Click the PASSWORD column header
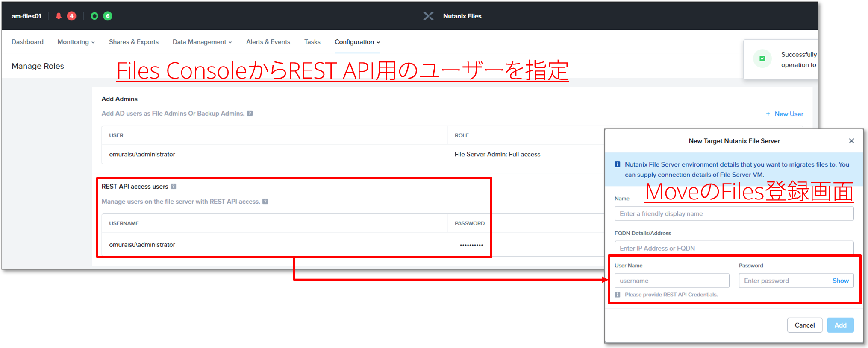The width and height of the screenshot is (868, 348). (x=470, y=223)
